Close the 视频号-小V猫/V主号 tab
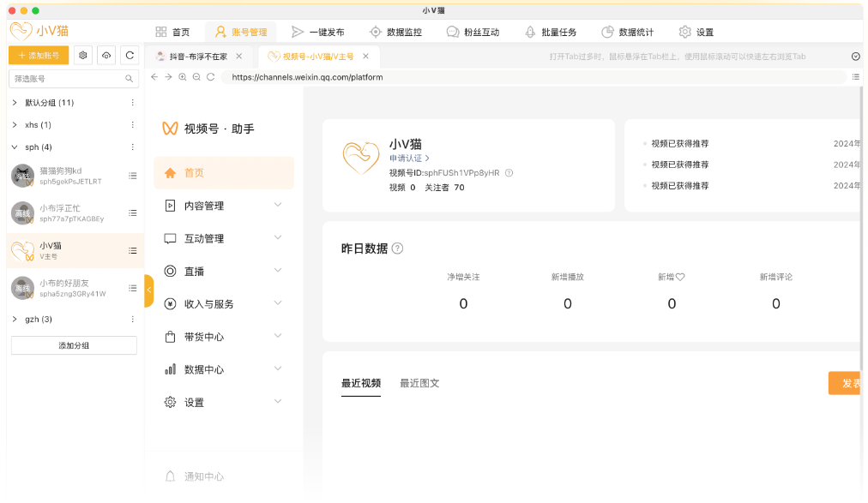Viewport: 868px width, 503px height. 366,57
